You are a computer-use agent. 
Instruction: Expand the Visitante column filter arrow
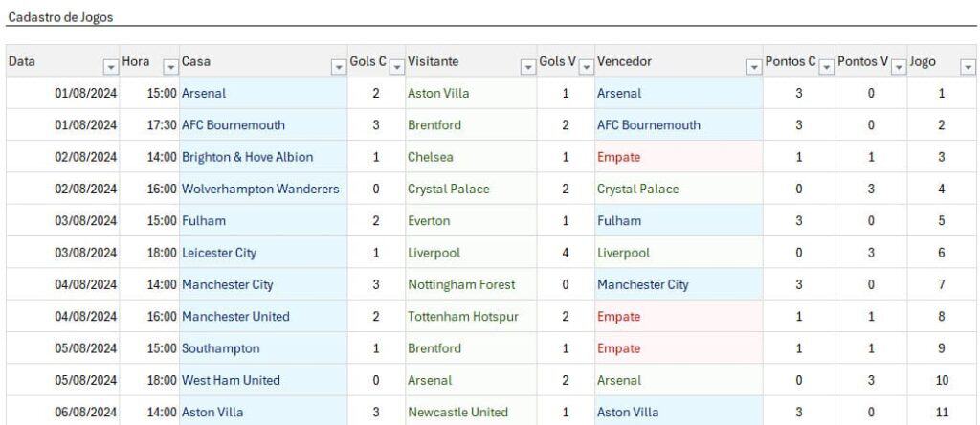click(528, 66)
